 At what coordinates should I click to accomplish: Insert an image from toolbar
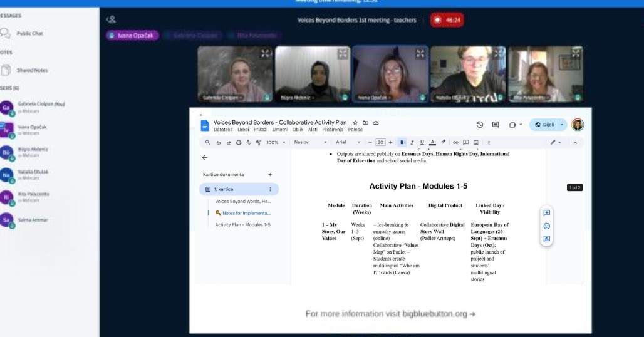pos(476,142)
